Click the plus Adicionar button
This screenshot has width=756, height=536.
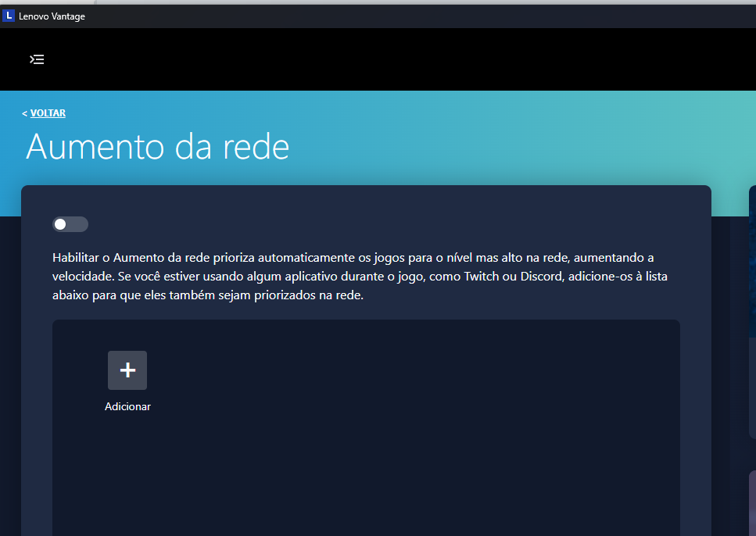127,370
